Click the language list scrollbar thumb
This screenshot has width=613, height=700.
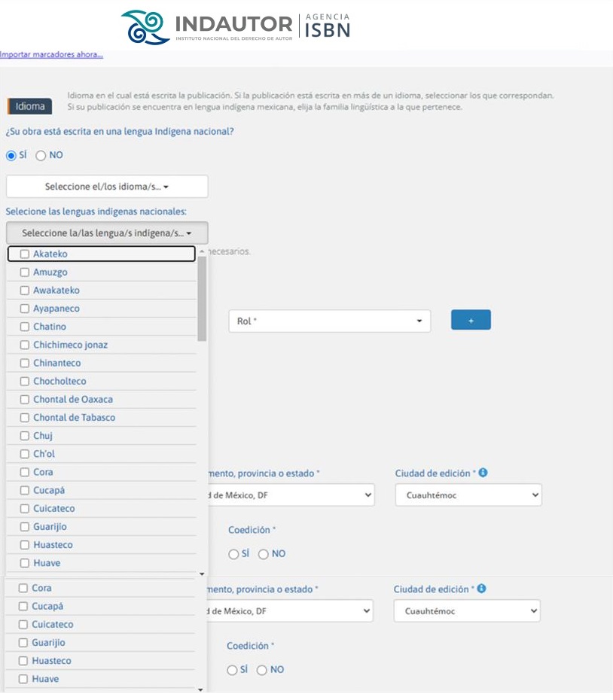click(202, 298)
